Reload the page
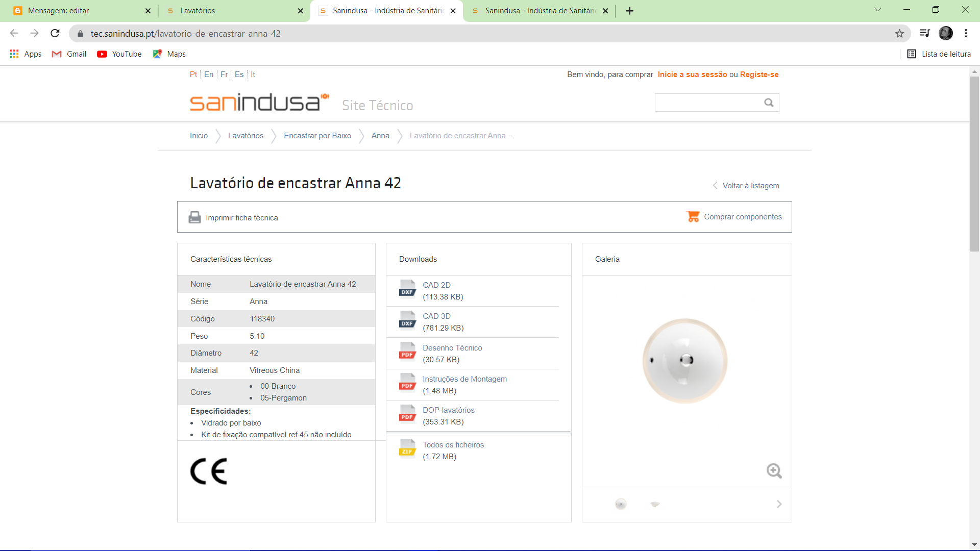980x551 pixels. coord(55,34)
